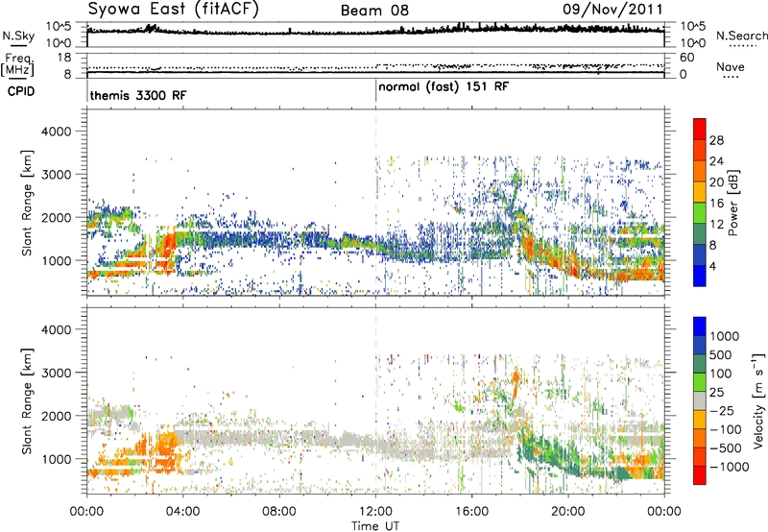Click the Power panel 'Slant Range [km]' axis title
Viewport: 768px width, 532px height.
[x=27, y=203]
